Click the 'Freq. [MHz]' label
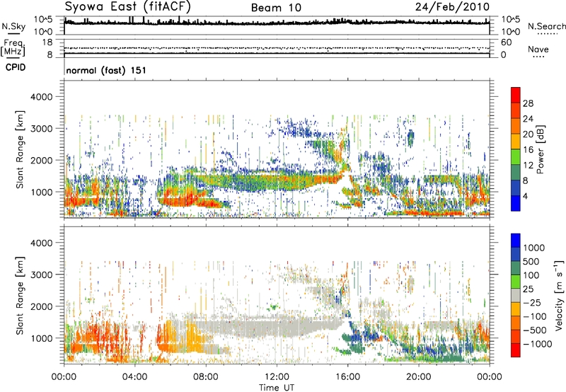This screenshot has width=566, height=392. [x=13, y=47]
